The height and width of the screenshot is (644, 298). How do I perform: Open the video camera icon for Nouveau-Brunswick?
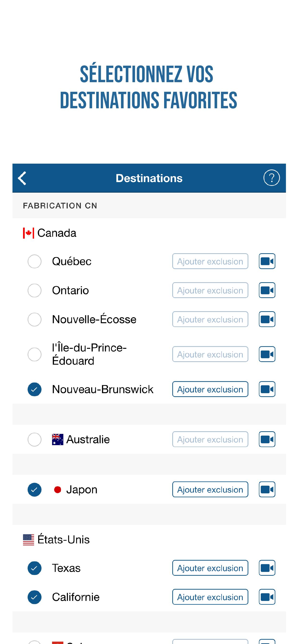267,389
